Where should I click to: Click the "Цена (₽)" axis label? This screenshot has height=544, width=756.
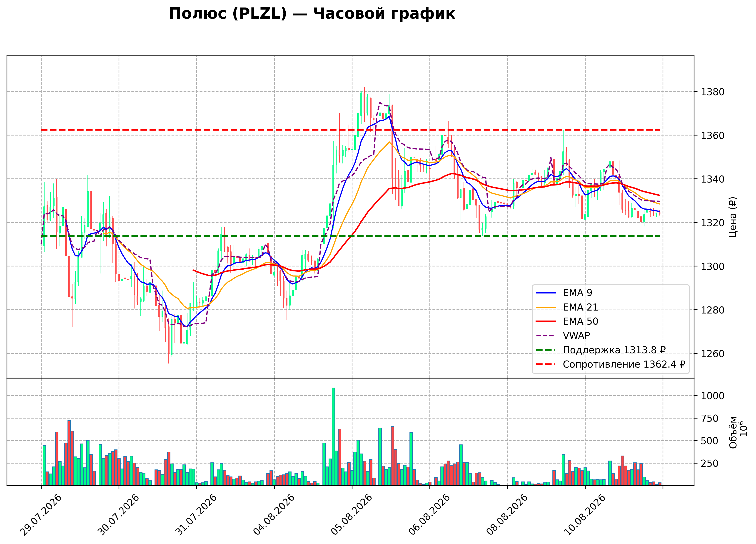(733, 217)
